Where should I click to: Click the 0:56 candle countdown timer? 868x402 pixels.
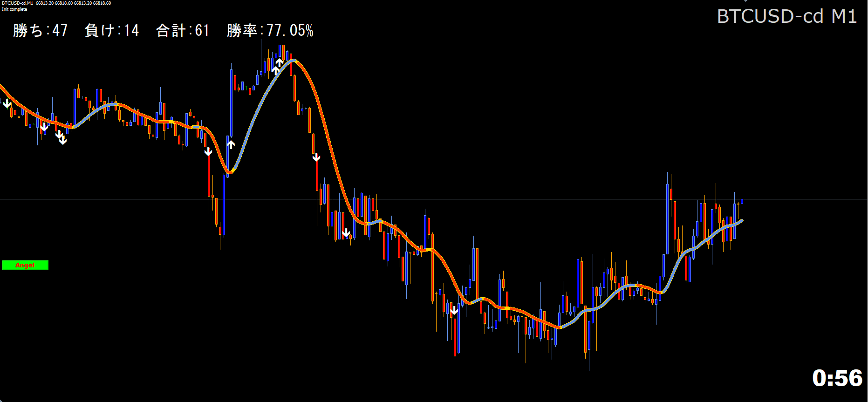[x=837, y=378]
